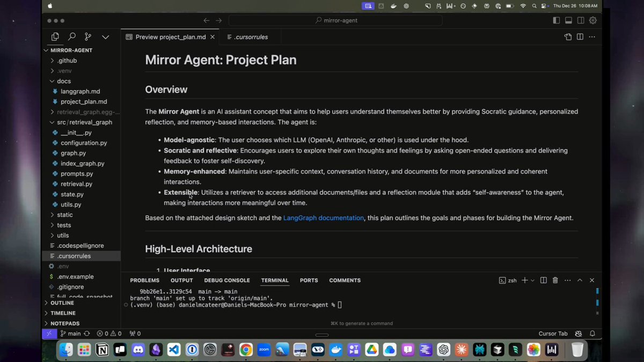
Task: Open .codespellignore file
Action: point(81,246)
